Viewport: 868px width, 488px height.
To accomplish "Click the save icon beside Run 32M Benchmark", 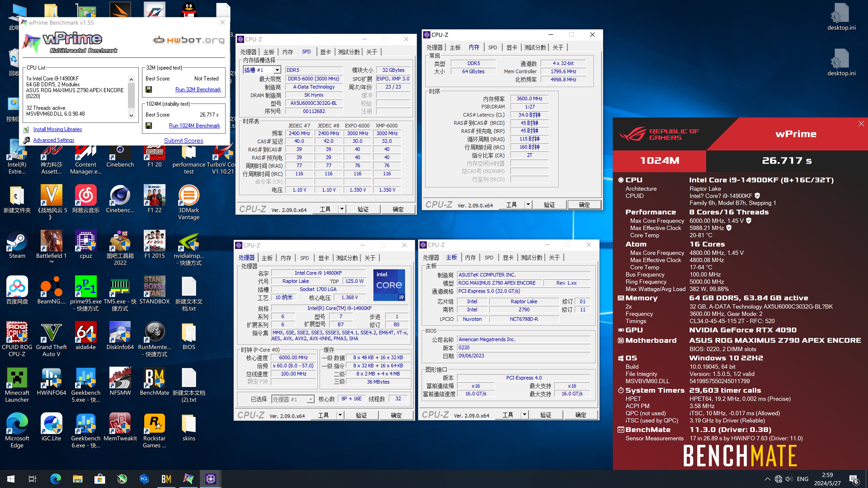I will [x=149, y=89].
